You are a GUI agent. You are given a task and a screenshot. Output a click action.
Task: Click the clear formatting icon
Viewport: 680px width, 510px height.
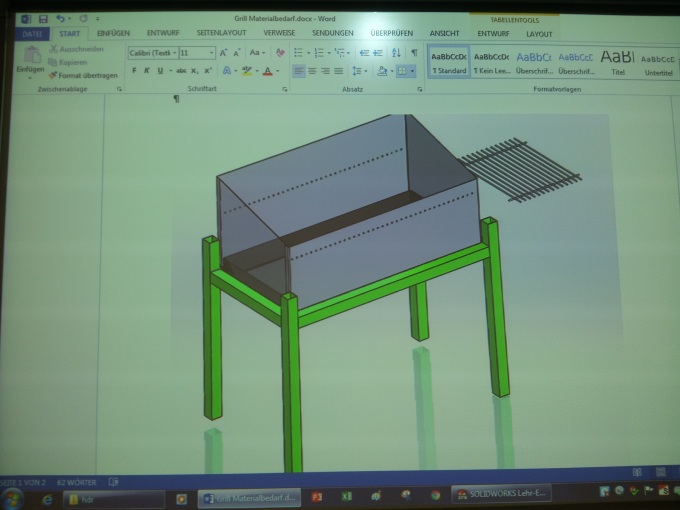281,53
